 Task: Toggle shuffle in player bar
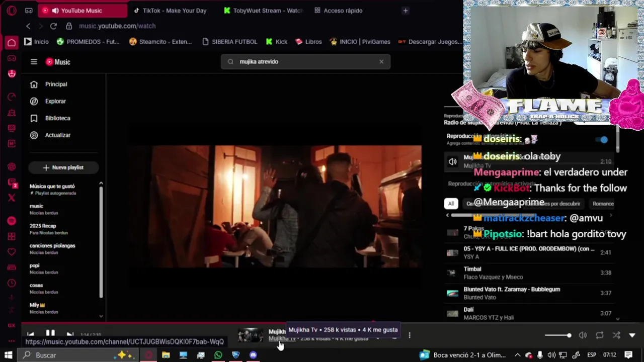(616, 335)
